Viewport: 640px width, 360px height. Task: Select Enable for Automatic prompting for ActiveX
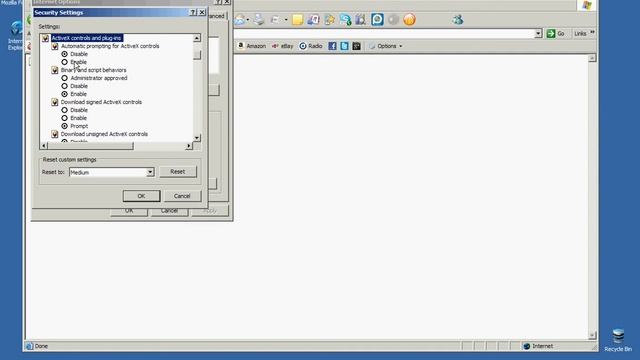(64, 62)
